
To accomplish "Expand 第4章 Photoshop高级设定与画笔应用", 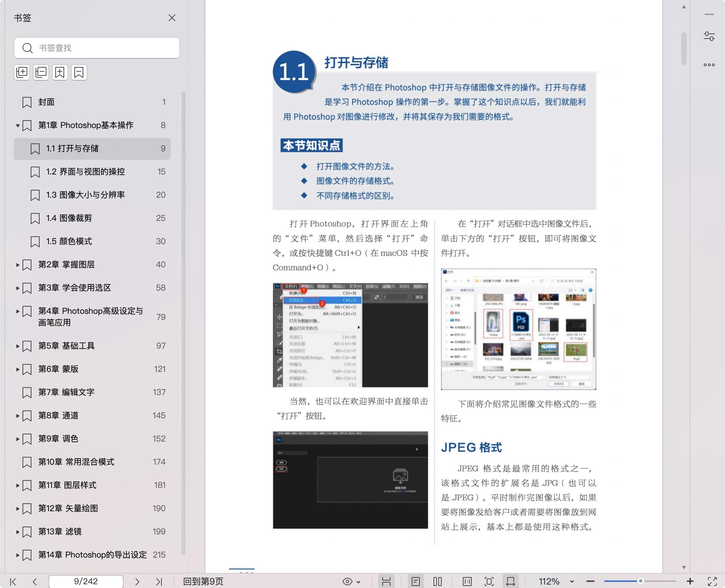I will 18,311.
